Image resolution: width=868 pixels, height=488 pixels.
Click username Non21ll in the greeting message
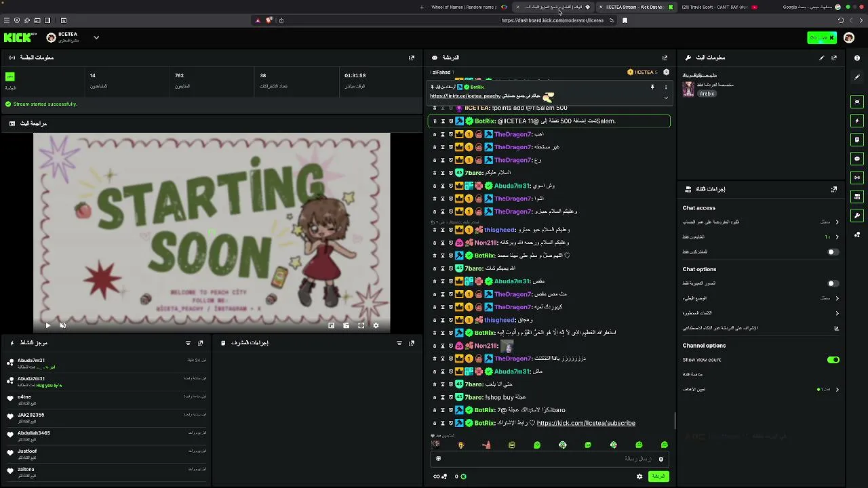[486, 243]
